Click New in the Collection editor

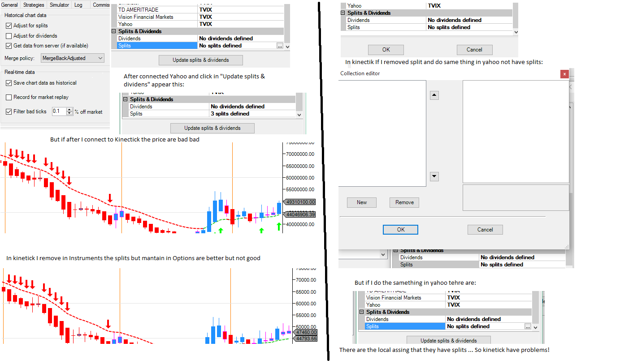point(362,202)
